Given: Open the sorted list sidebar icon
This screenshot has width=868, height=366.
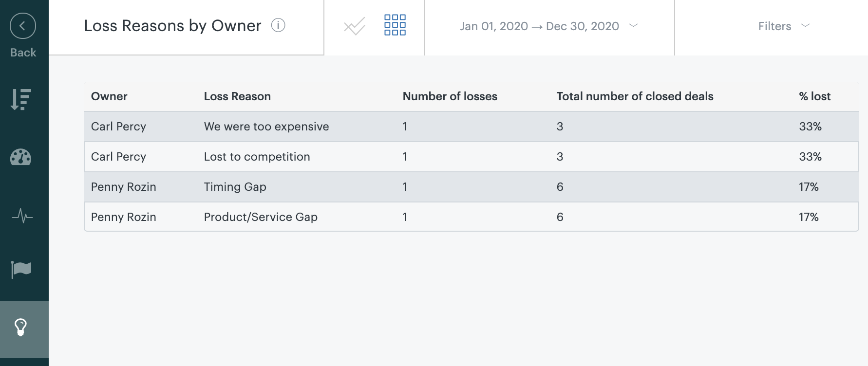Looking at the screenshot, I should point(21,99).
